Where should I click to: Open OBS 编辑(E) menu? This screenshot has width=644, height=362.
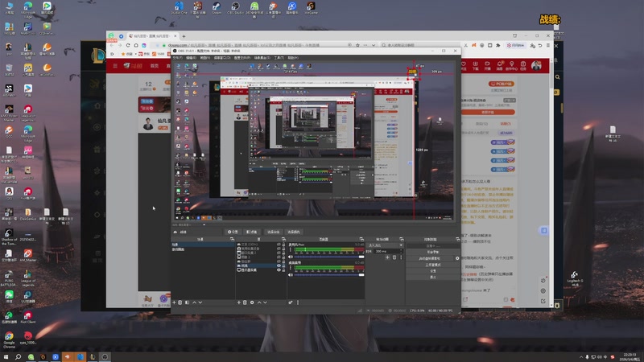point(191,58)
